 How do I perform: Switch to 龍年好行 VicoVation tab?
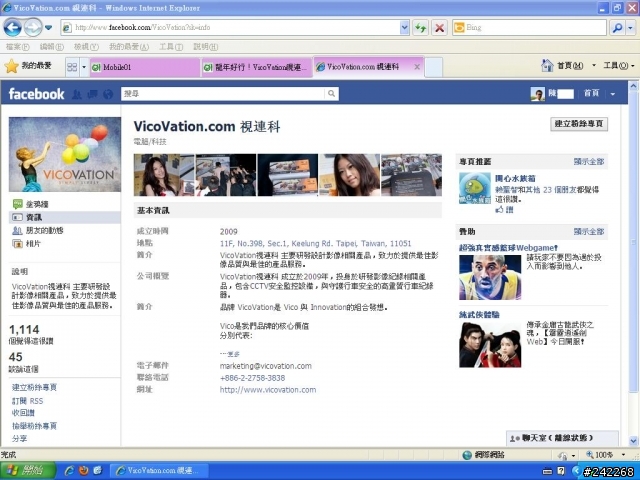[x=256, y=67]
